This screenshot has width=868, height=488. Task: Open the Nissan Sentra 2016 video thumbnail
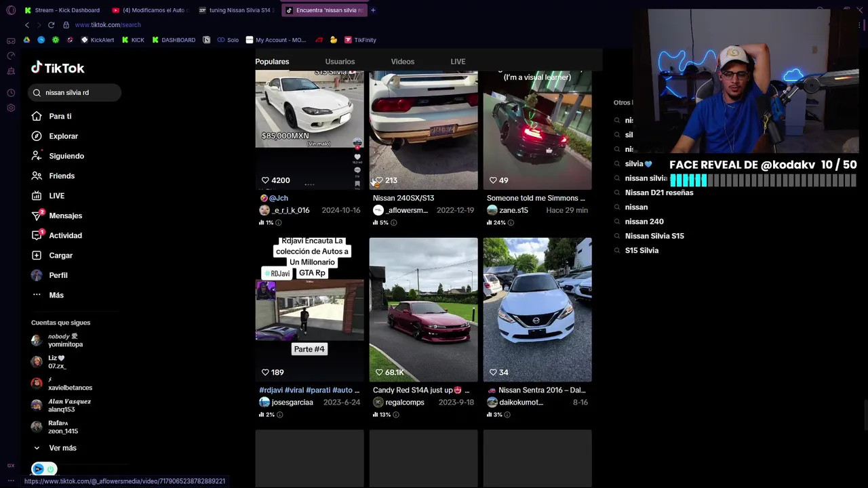coord(537,309)
